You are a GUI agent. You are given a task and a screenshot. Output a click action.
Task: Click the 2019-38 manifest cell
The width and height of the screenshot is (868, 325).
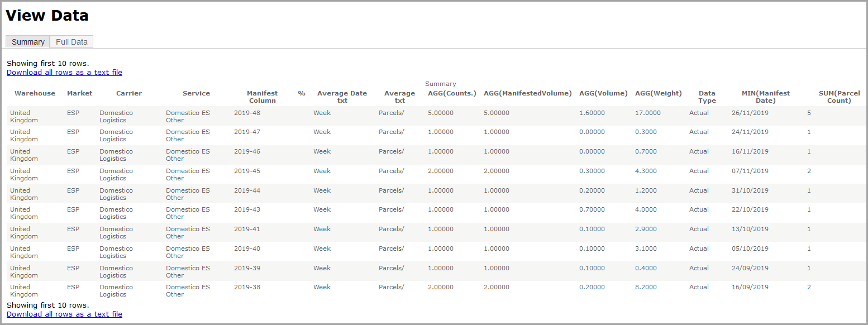(247, 287)
